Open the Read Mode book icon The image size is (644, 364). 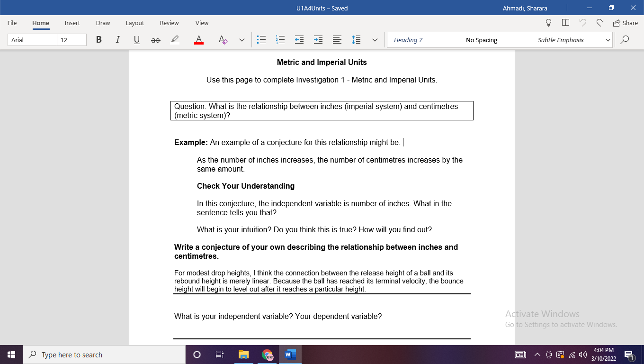point(565,23)
